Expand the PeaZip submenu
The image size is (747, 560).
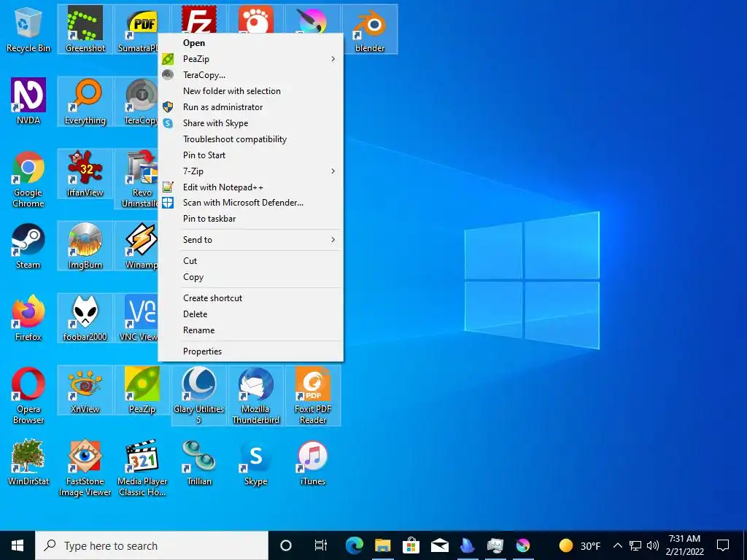point(251,59)
